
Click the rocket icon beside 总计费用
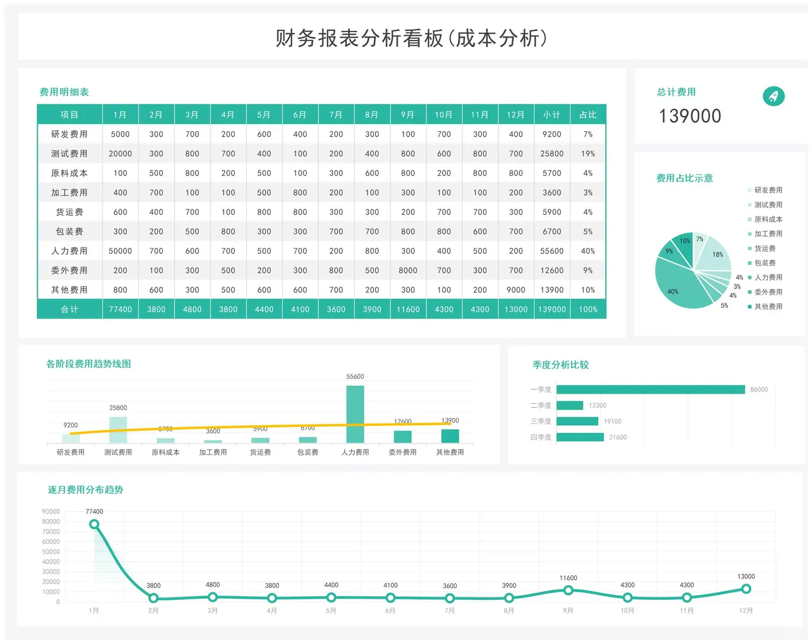[x=773, y=96]
